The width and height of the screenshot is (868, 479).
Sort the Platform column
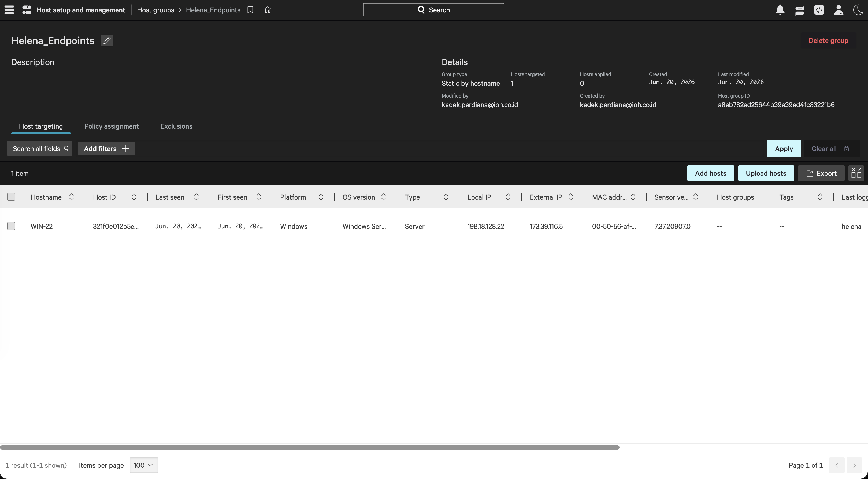[x=321, y=197]
